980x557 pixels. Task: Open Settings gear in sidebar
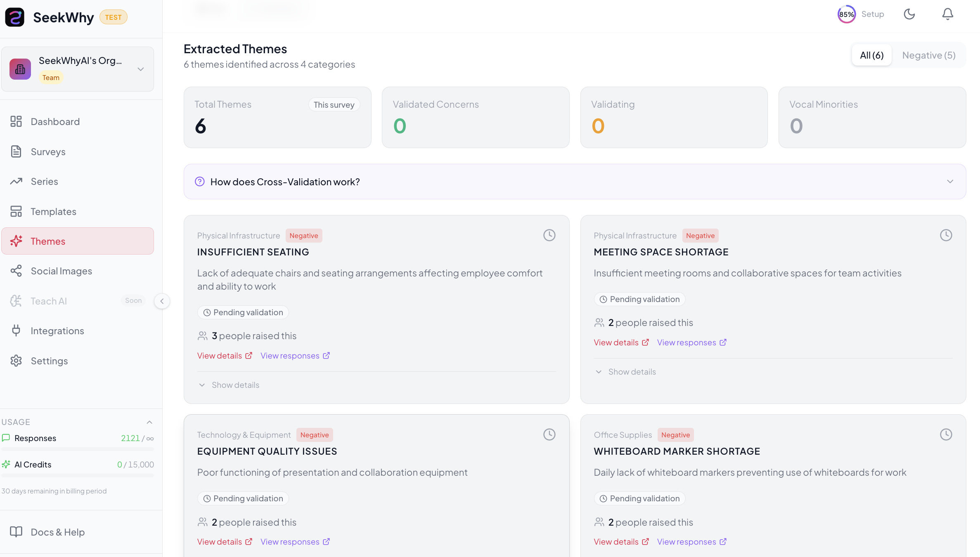[16, 361]
